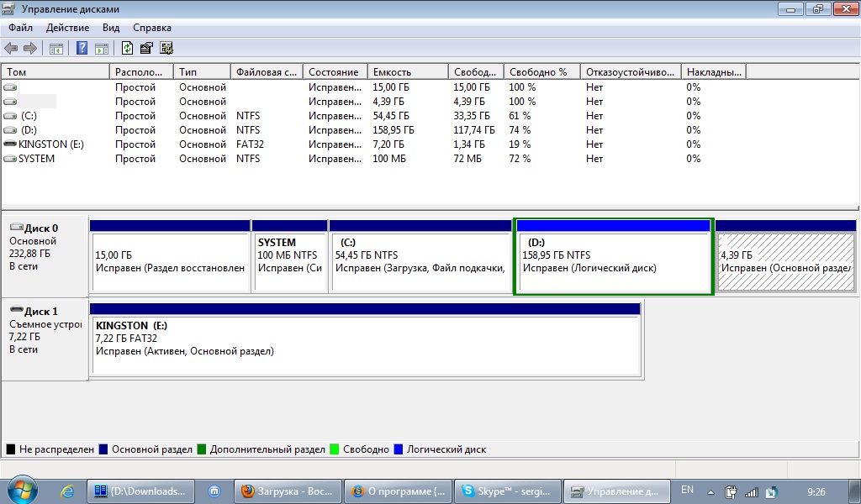Open the Вид menu
This screenshot has height=504, width=861.
(x=111, y=28)
